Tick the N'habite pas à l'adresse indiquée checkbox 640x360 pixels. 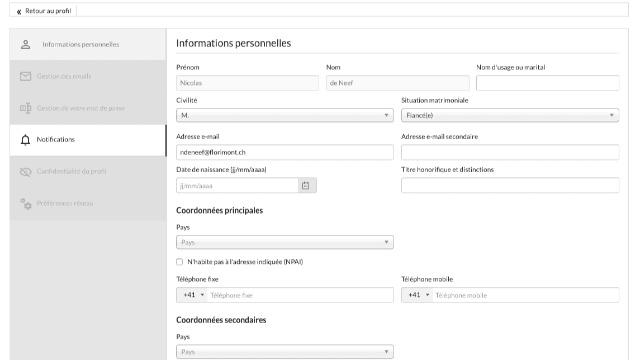(x=180, y=262)
